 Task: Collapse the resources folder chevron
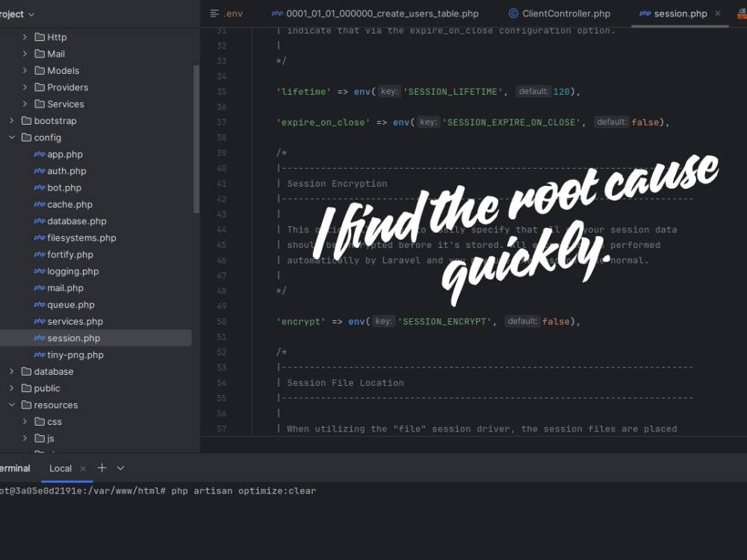coord(11,405)
